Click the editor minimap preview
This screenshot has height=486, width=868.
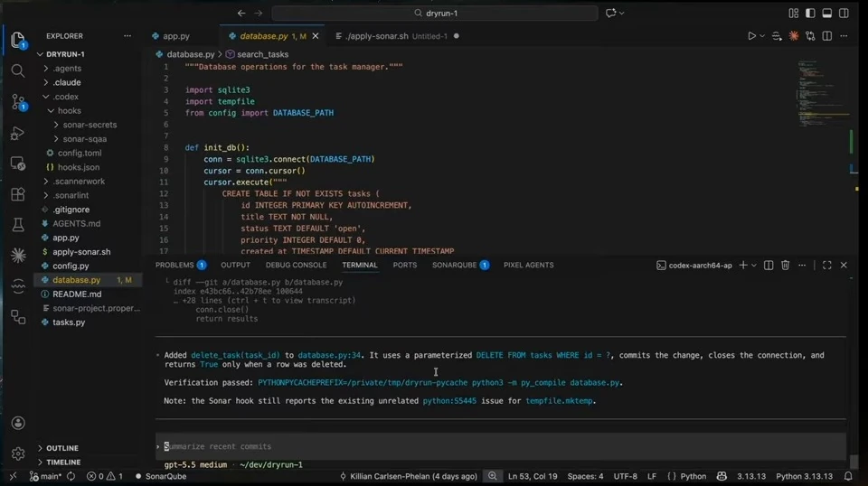coord(822,91)
